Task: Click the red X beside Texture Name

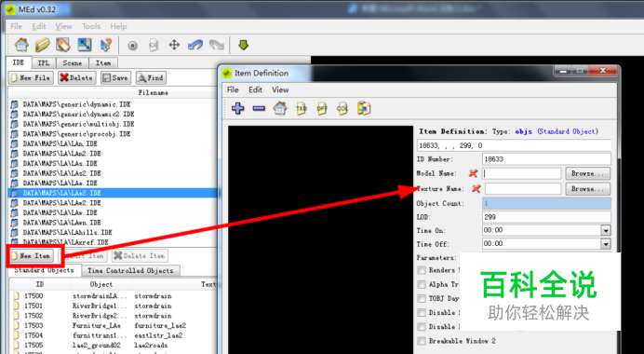Action: pyautogui.click(x=476, y=189)
